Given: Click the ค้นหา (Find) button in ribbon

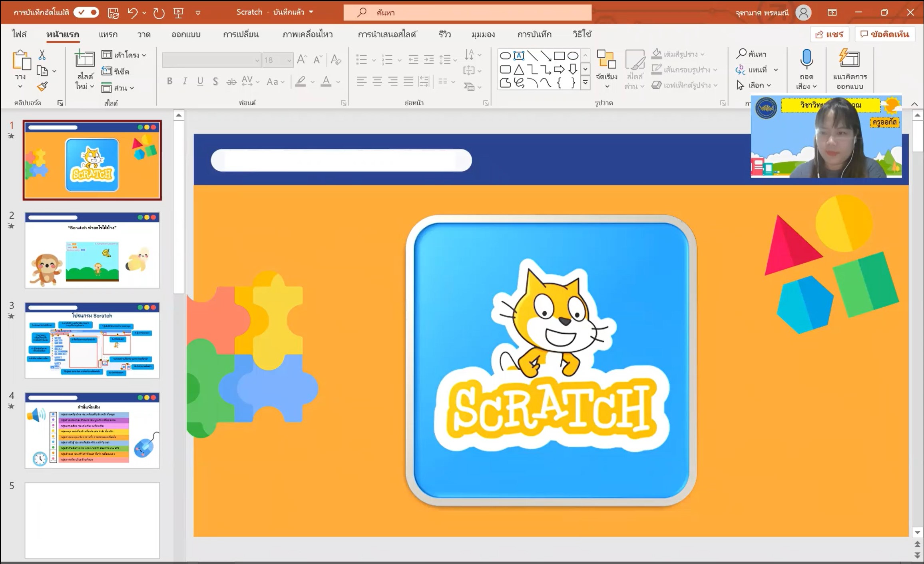Looking at the screenshot, I should click(752, 54).
